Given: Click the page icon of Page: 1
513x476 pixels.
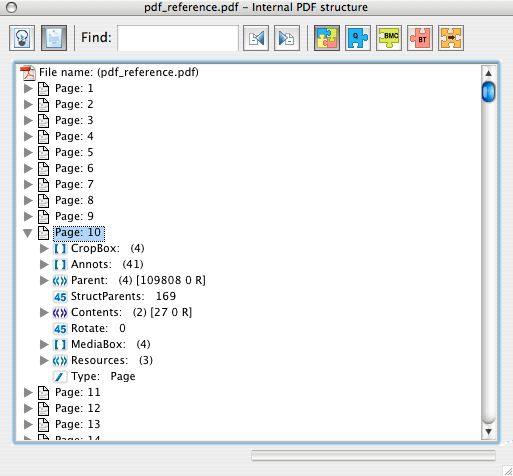Looking at the screenshot, I should pos(43,89).
